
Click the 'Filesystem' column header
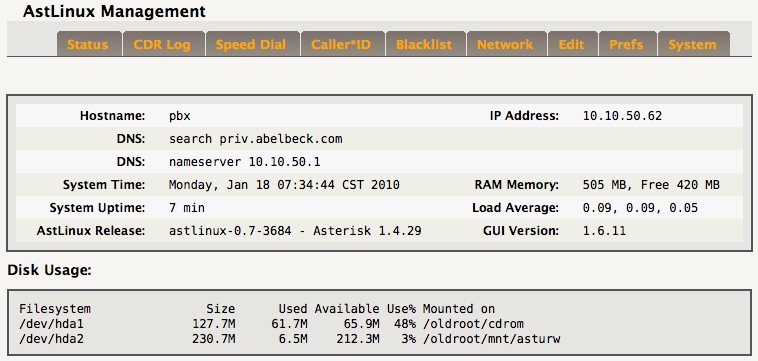[55, 309]
